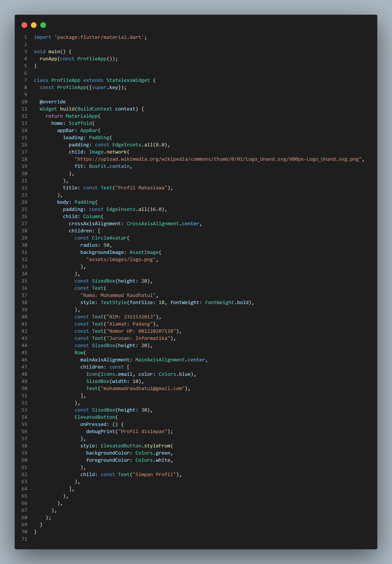Click the "Profil Mahasiswa" title string

coord(141,188)
